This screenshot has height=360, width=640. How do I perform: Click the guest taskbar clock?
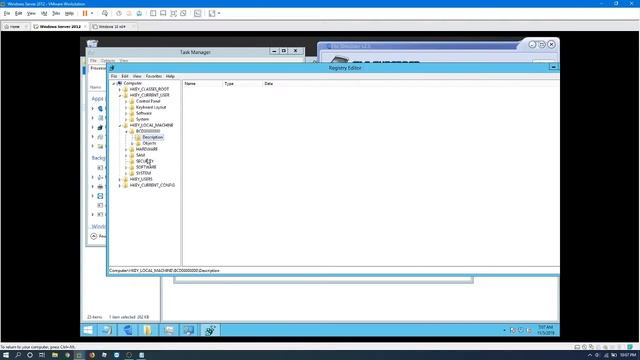click(545, 330)
